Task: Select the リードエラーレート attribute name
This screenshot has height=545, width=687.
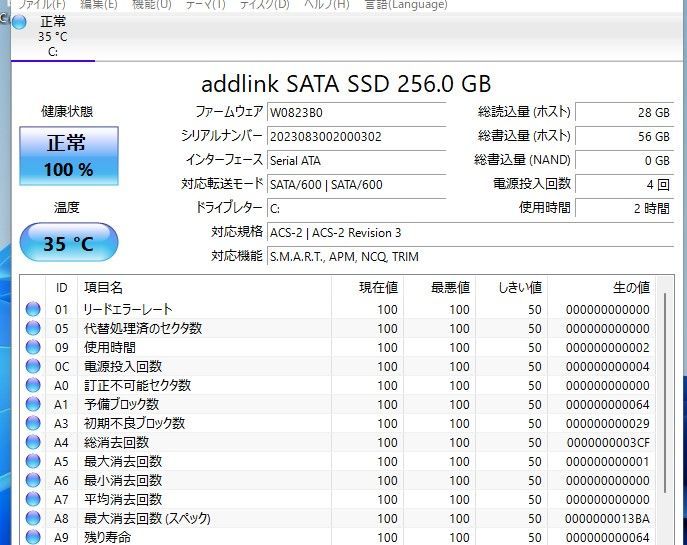Action: coord(128,309)
